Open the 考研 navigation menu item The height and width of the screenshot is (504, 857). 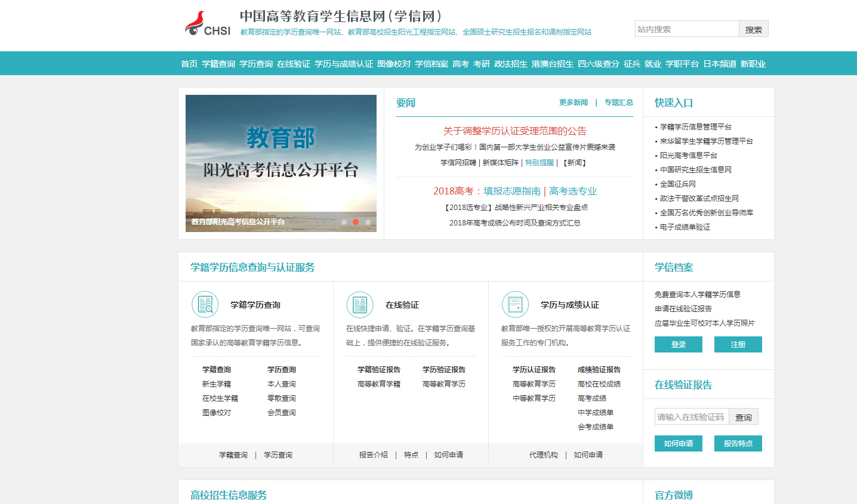482,64
